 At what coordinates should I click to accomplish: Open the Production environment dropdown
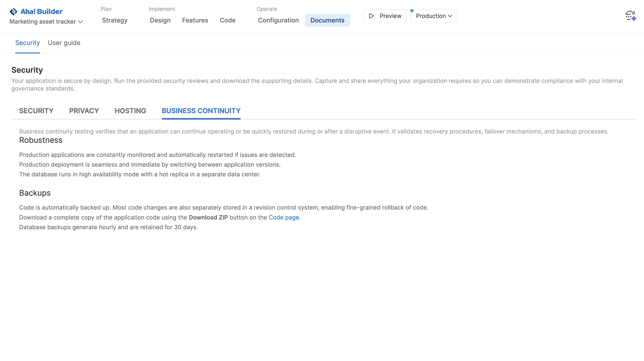434,16
